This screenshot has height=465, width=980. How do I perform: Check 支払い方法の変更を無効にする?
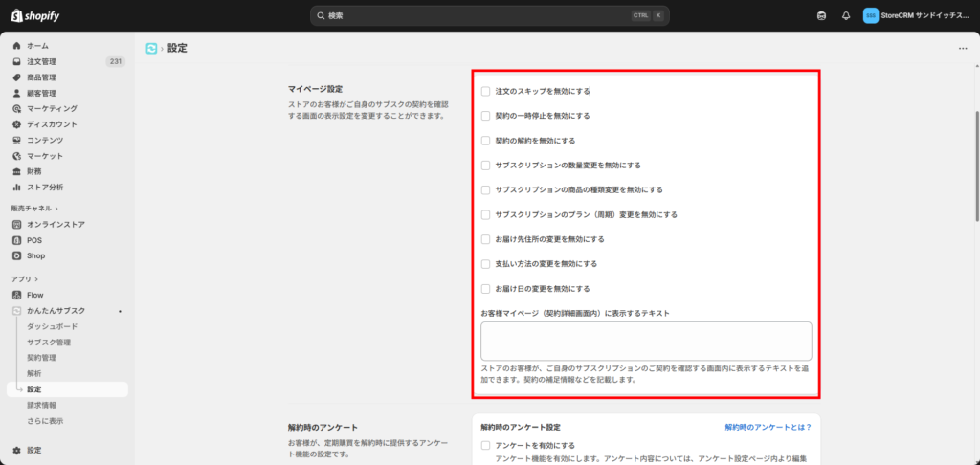[485, 264]
